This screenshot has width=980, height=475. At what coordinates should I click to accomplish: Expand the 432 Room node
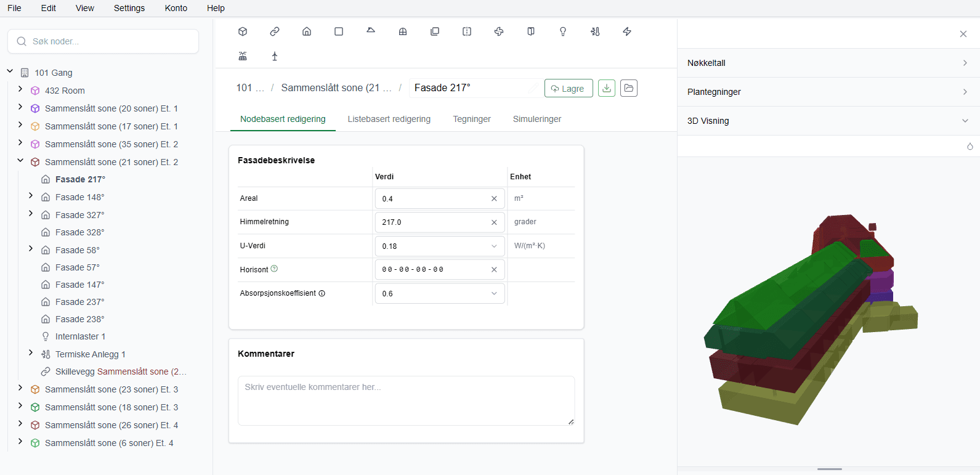pyautogui.click(x=20, y=89)
